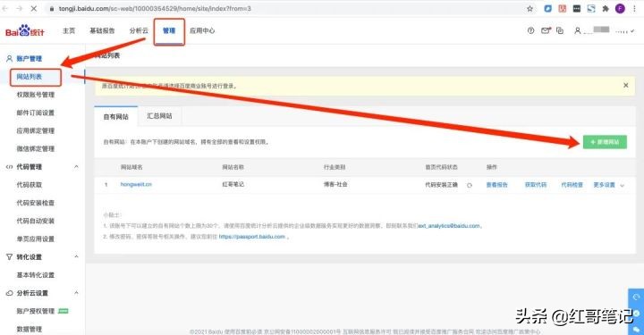
Task: Click 查看报告 for hongweiit.cn
Action: click(497, 185)
